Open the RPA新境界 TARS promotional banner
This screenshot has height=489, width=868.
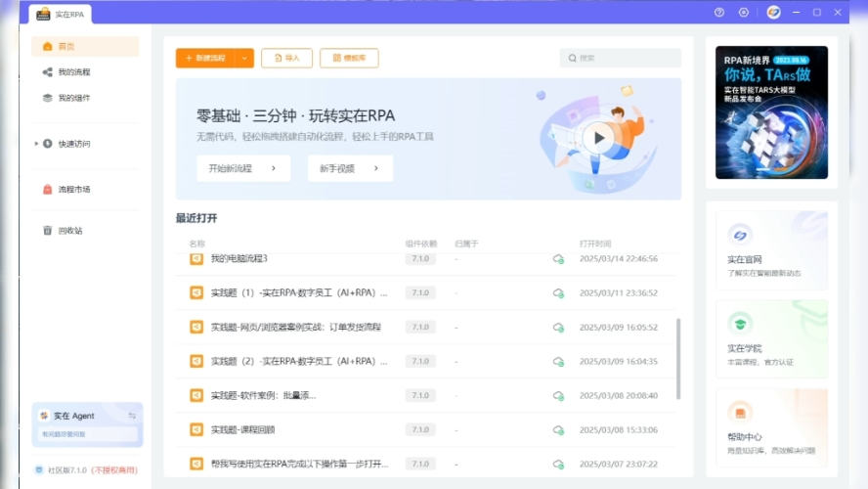771,112
